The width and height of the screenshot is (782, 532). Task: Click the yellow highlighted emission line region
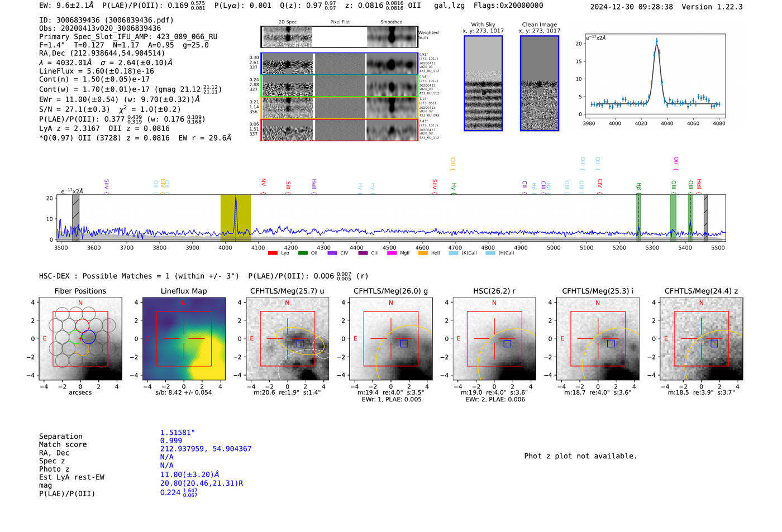[236, 217]
